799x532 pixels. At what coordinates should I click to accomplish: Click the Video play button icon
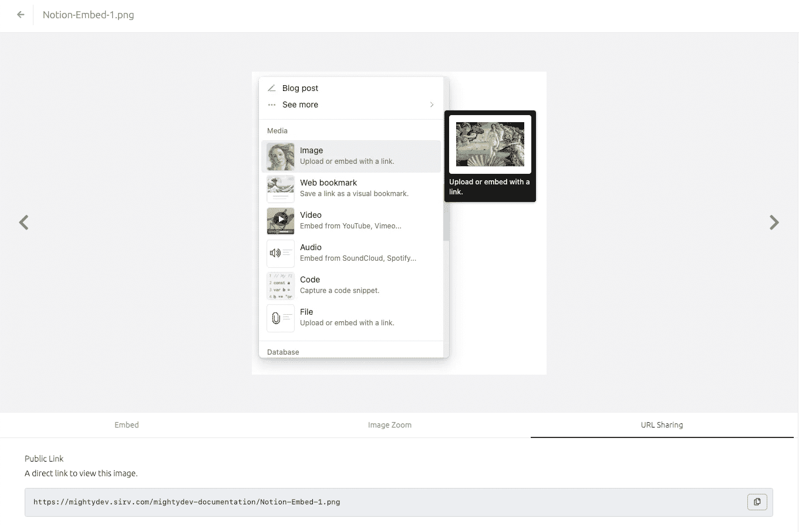(x=280, y=221)
